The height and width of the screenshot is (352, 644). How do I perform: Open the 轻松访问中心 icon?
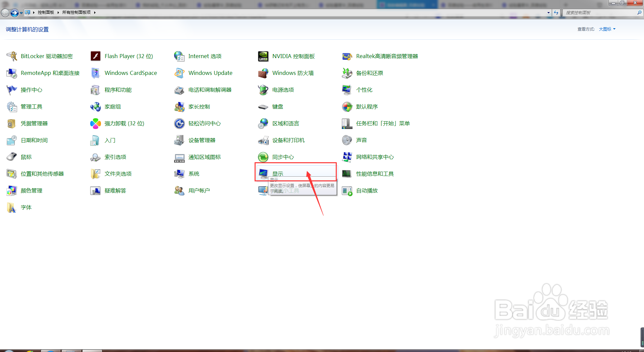coord(179,123)
